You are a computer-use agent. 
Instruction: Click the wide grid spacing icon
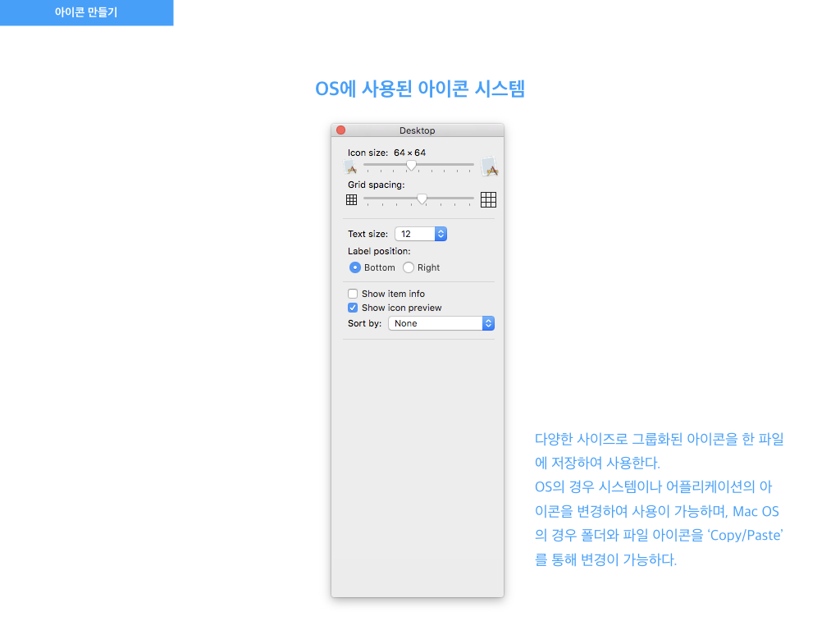(489, 199)
